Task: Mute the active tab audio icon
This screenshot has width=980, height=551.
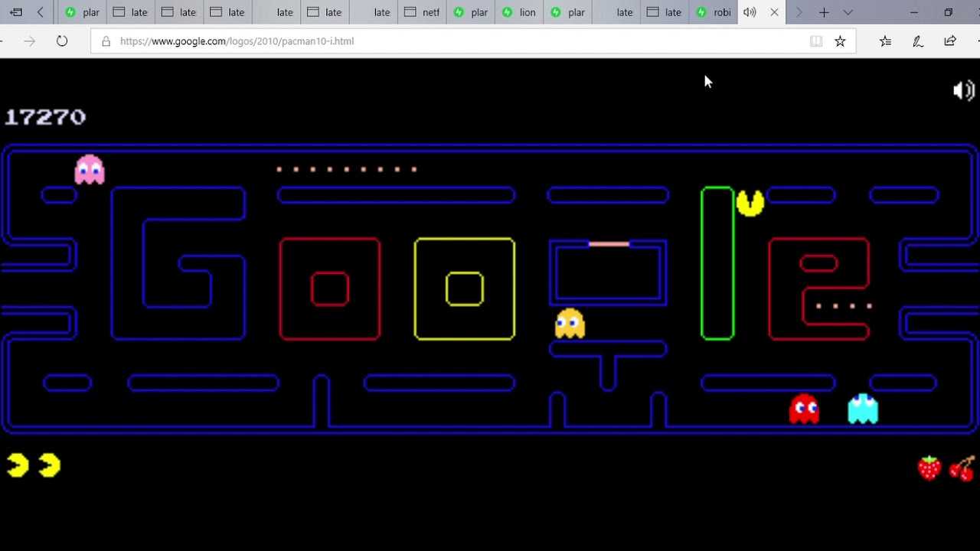Action: coord(750,12)
